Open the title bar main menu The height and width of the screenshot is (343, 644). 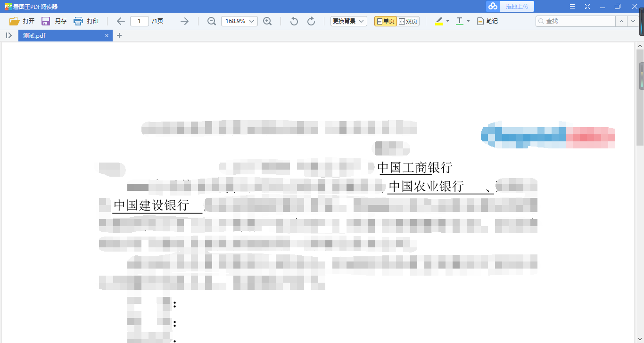[x=572, y=6]
